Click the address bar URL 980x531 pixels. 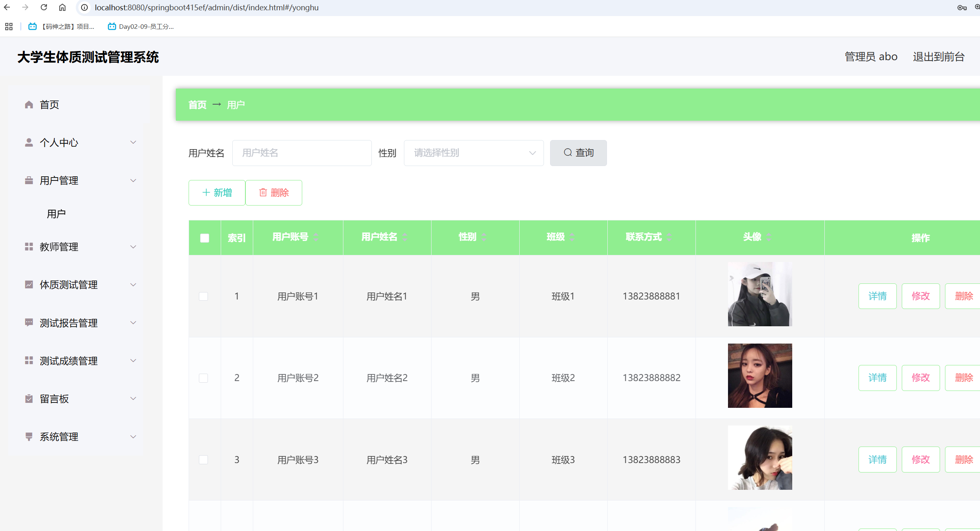207,7
